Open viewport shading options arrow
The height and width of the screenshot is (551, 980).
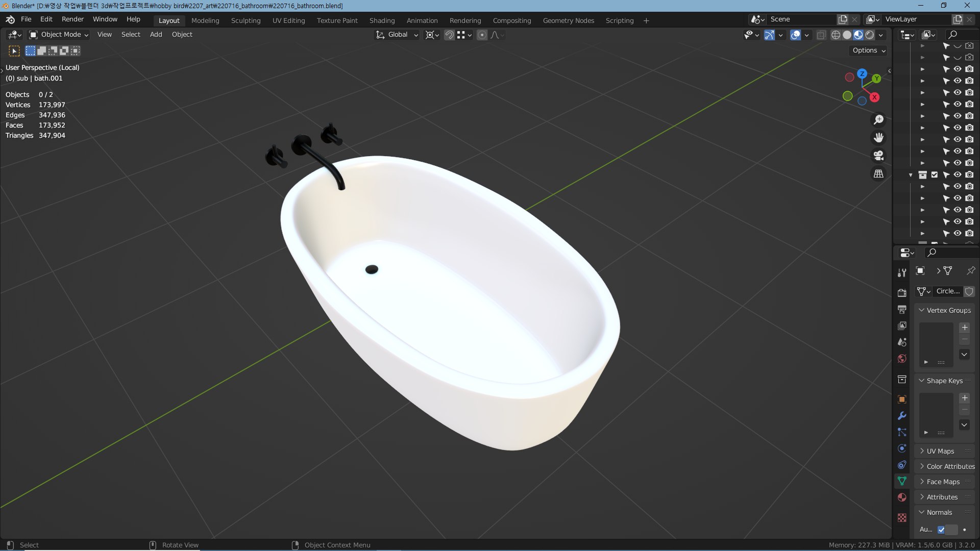[881, 35]
